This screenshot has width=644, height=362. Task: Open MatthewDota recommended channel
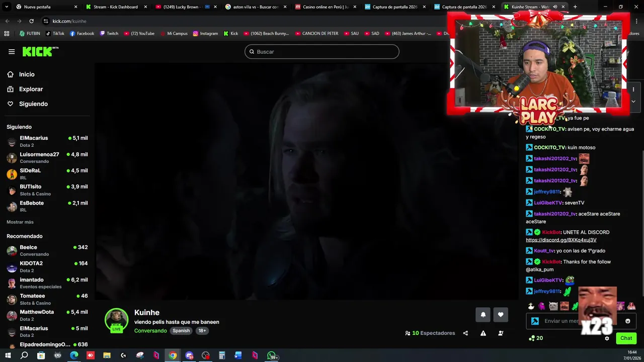coord(47,315)
